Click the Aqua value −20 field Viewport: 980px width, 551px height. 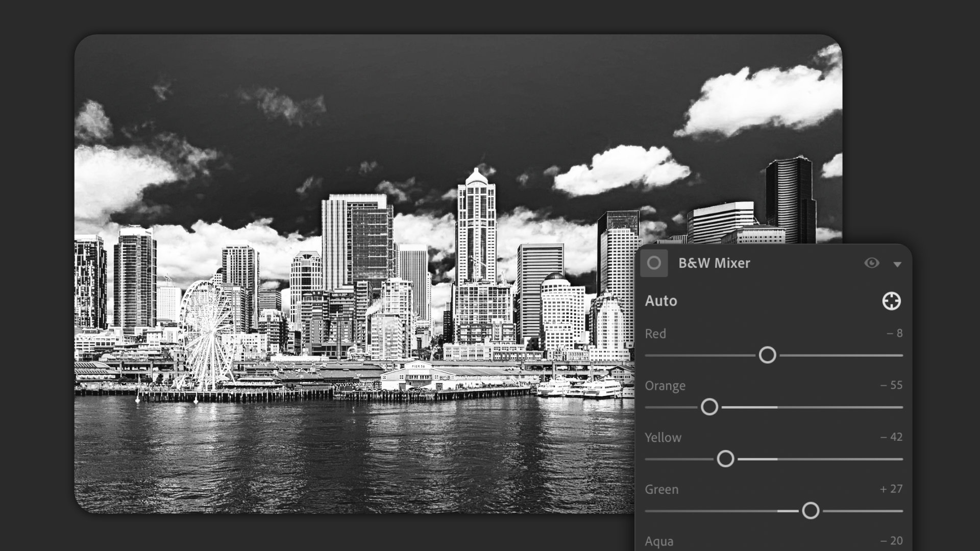pyautogui.click(x=891, y=541)
